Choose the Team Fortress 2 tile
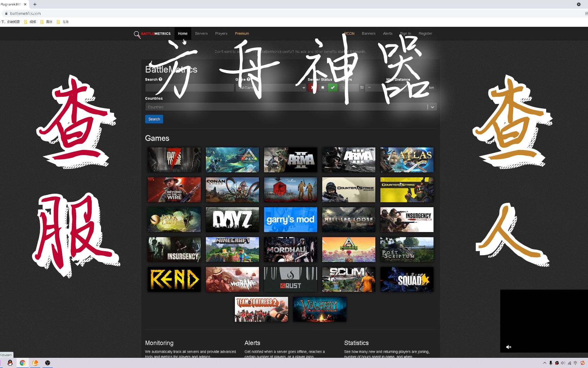The width and height of the screenshot is (588, 368). pos(261,309)
